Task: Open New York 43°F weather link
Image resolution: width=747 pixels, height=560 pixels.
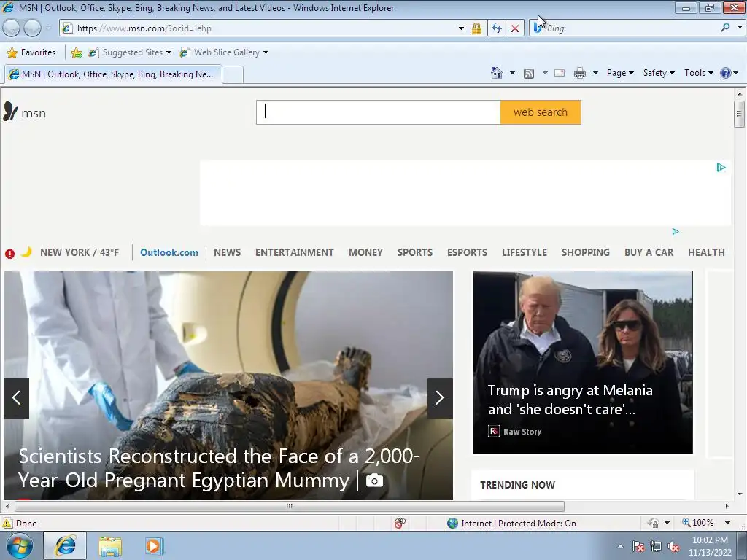Action: [80, 252]
